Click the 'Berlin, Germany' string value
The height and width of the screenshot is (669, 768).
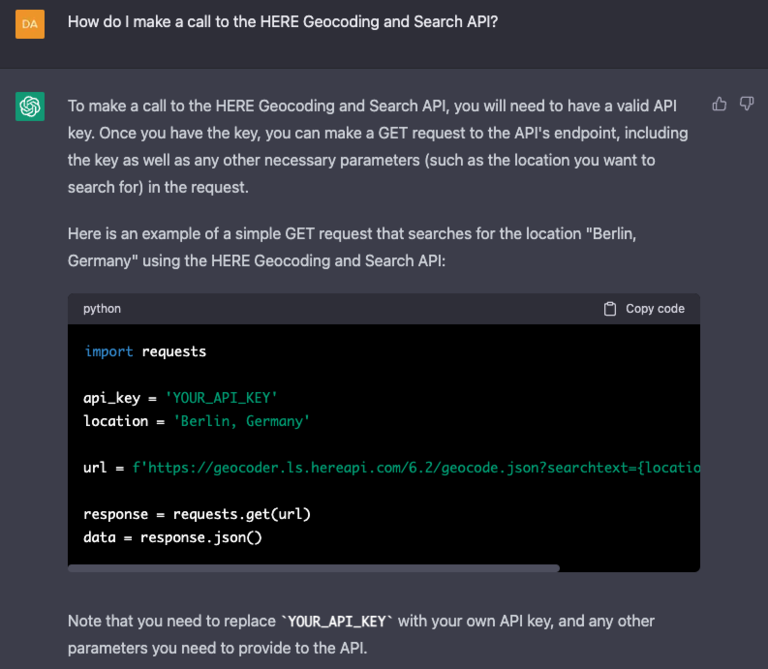pyautogui.click(x=241, y=421)
